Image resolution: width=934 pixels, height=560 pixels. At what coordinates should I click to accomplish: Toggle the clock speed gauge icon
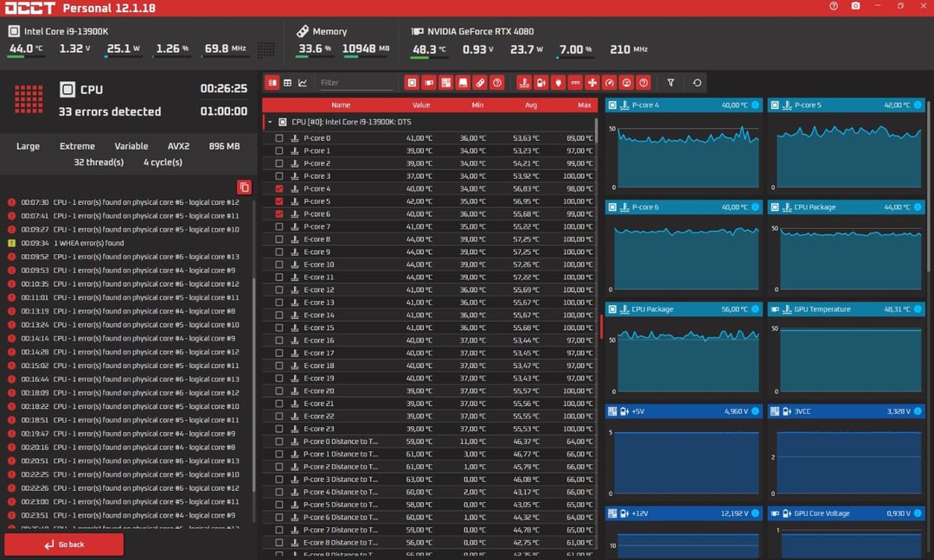point(610,83)
